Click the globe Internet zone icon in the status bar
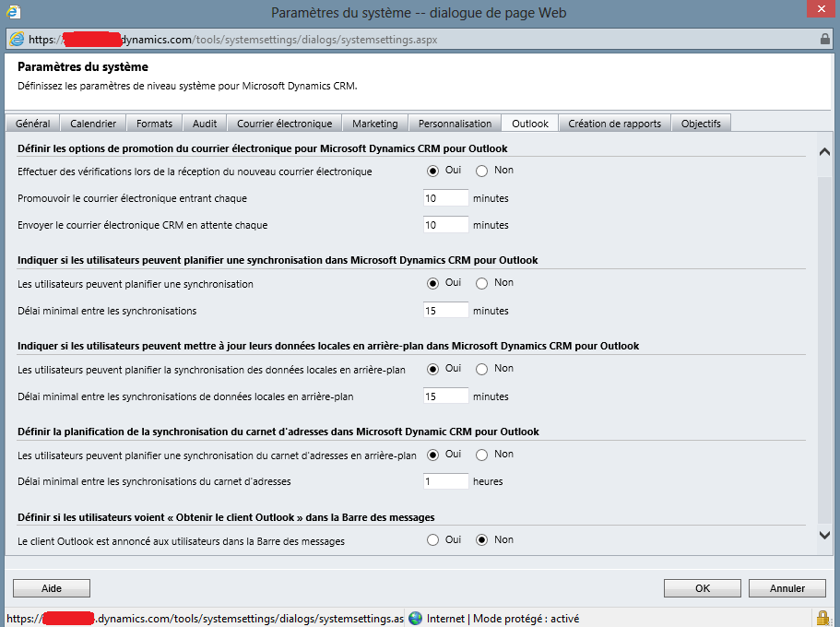Screen dimensions: 840x627 tap(415, 619)
